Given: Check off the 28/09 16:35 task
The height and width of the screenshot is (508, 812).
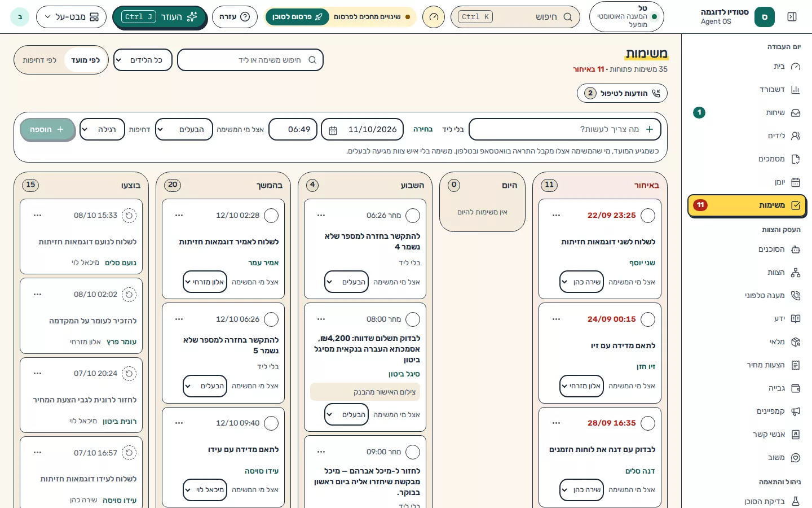Looking at the screenshot, I should 648,423.
